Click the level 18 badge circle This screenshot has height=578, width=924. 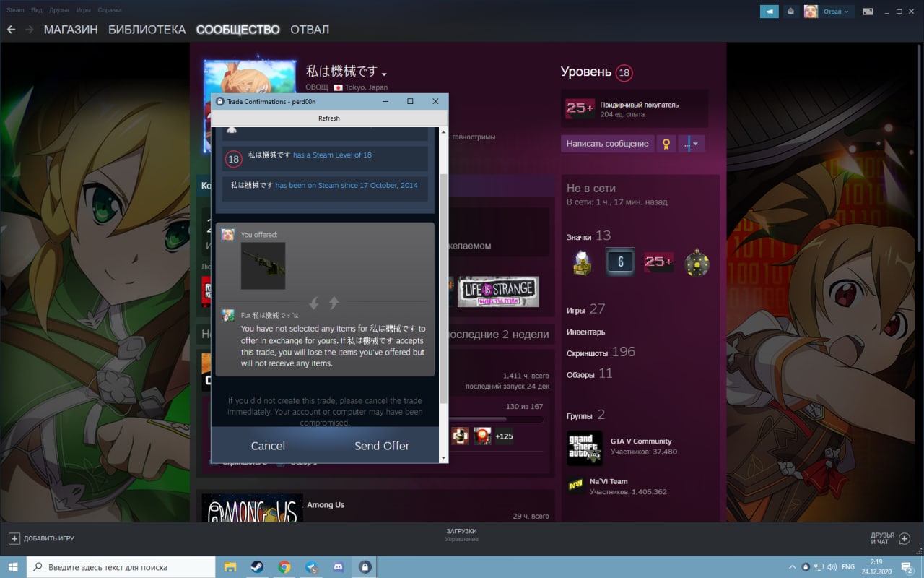point(624,72)
